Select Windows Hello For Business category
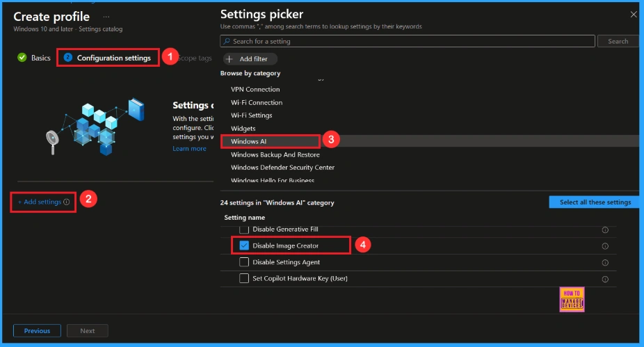The width and height of the screenshot is (644, 347). 273,180
